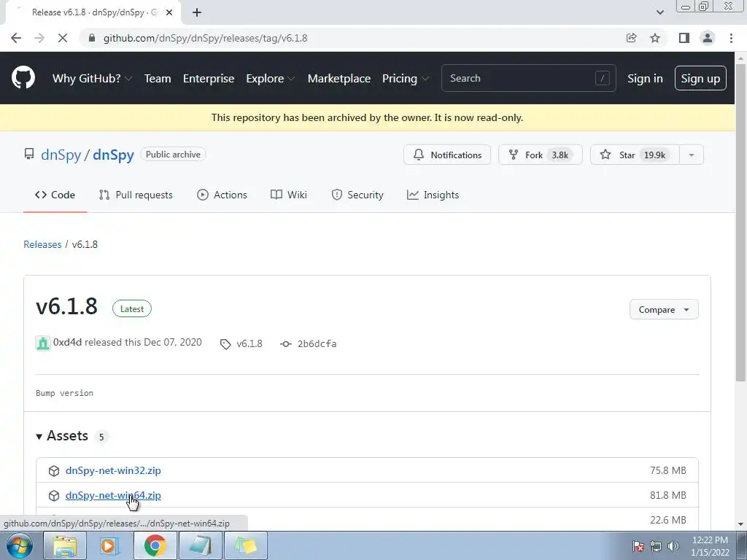Open Windows Start menu orb
Viewport: 747px width, 560px height.
[x=20, y=545]
